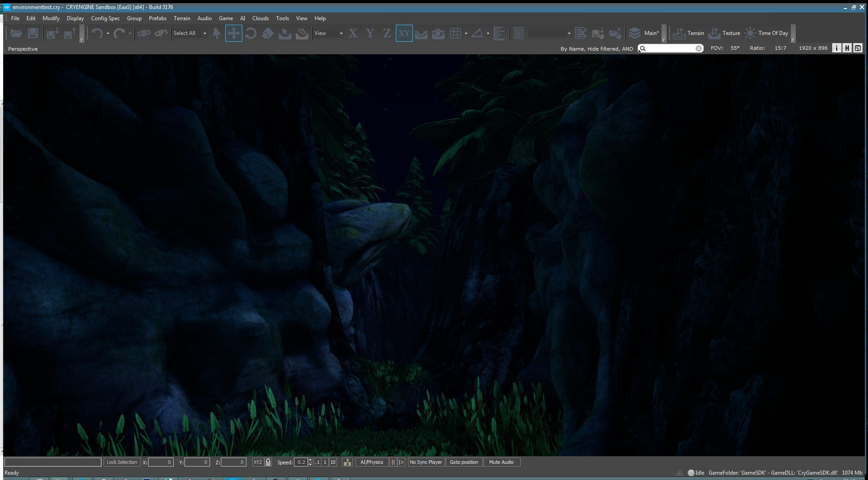Expand the overflow chevron after Main* layers
868x480 pixels.
pyautogui.click(x=664, y=34)
